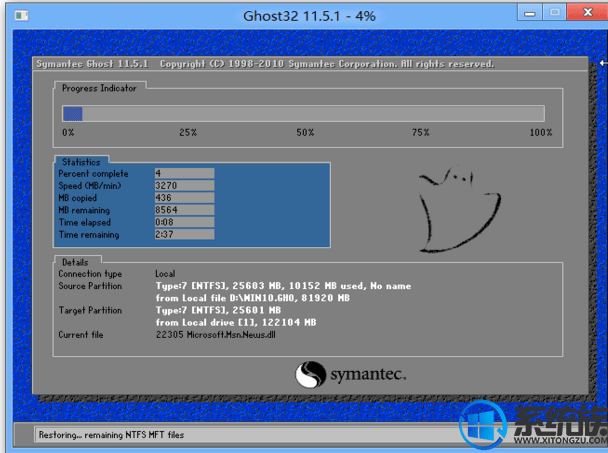The height and width of the screenshot is (453, 608).
Task: Click the Local connection type value
Action: pyautogui.click(x=165, y=274)
